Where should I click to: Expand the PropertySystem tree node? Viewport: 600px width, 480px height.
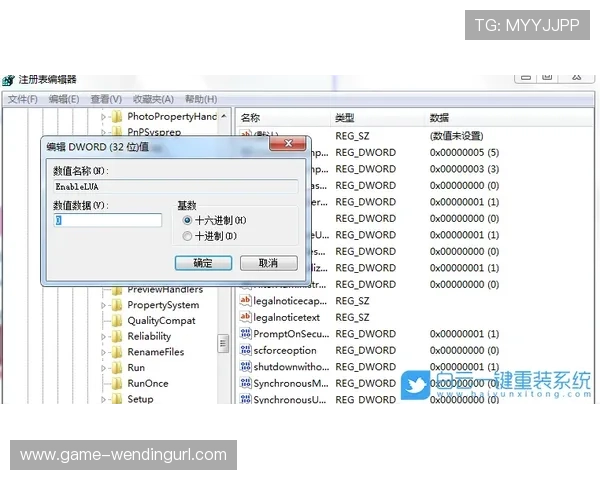[103, 305]
